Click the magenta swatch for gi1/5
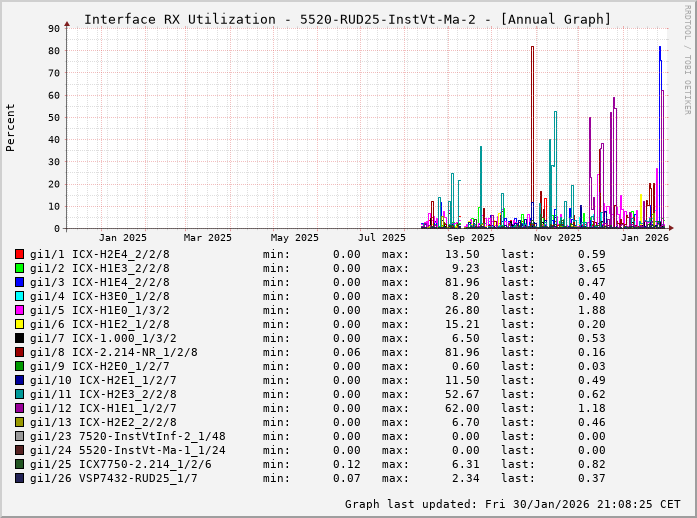Viewport: 697px width, 518px height. click(20, 310)
